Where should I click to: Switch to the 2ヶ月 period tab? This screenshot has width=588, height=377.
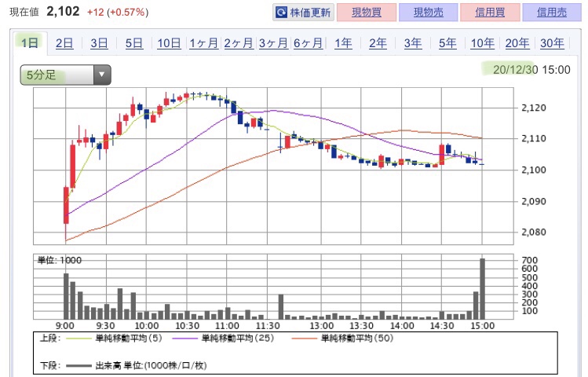pos(239,43)
